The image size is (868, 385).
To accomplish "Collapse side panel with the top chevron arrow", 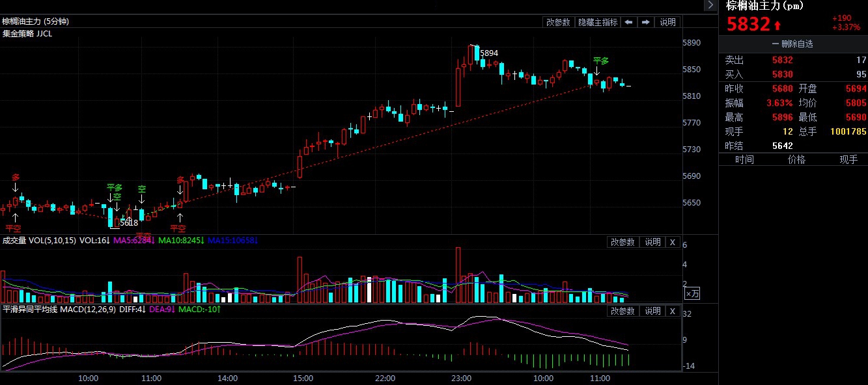I will coord(710,5).
